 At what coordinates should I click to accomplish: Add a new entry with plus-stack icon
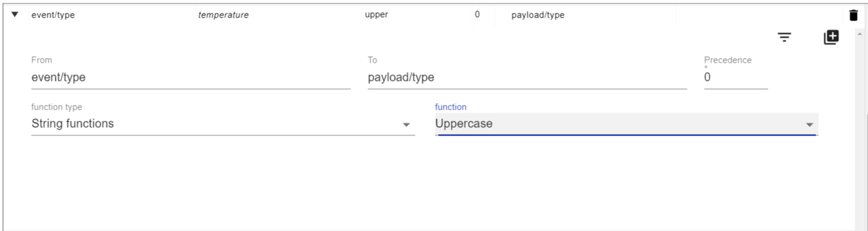[831, 37]
